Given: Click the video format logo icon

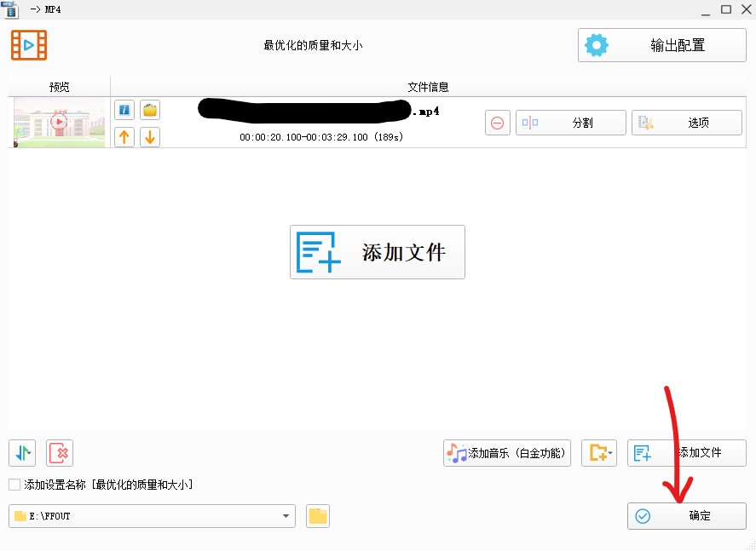Looking at the screenshot, I should 29,45.
